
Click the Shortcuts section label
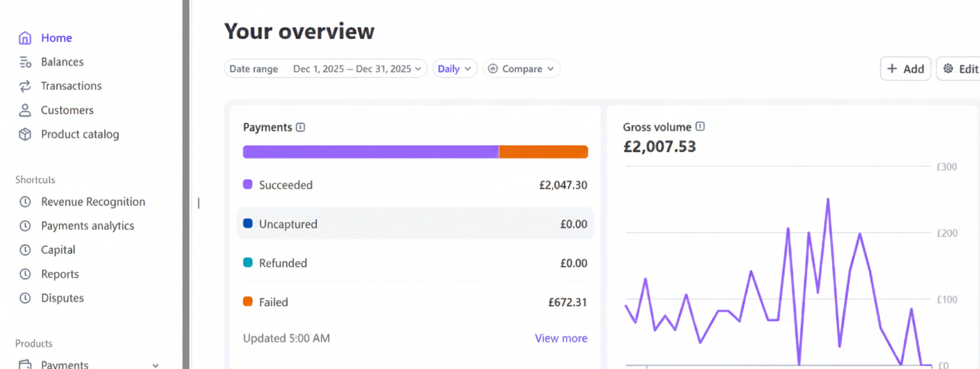tap(35, 180)
